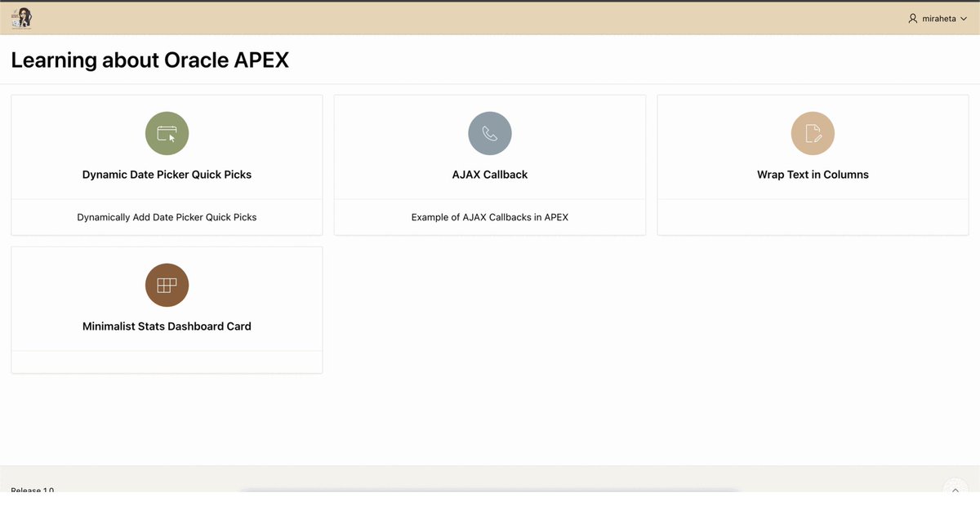Click 'Dynamically Add Date Picker Quick Picks' text
This screenshot has width=980, height=515.
[x=167, y=217]
